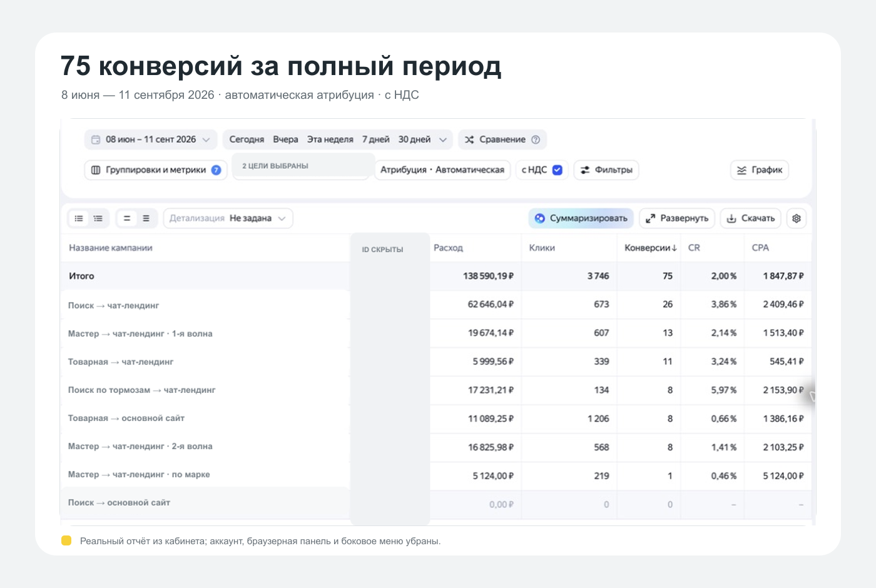Select the dense three-line row density icon
This screenshot has height=588, width=876.
pyautogui.click(x=146, y=218)
